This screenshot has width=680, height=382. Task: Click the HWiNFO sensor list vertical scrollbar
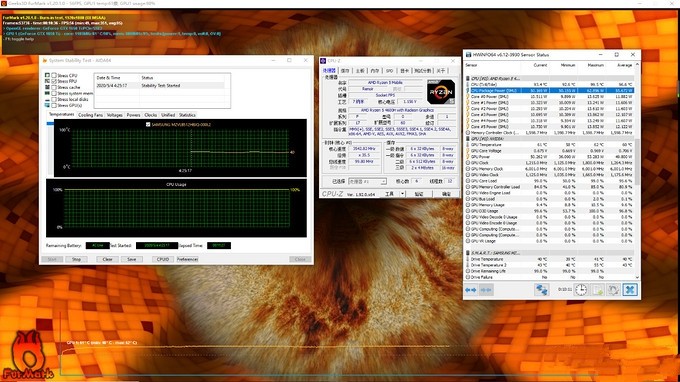click(x=637, y=171)
